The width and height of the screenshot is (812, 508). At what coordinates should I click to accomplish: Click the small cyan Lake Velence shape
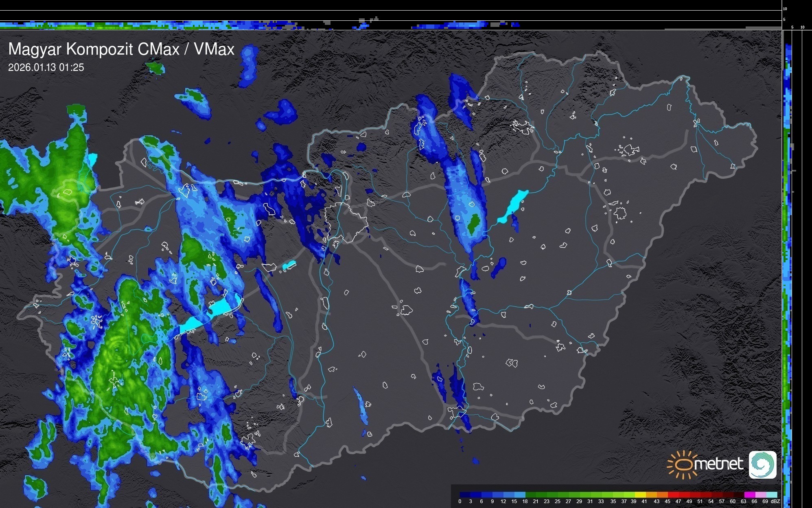(x=289, y=265)
